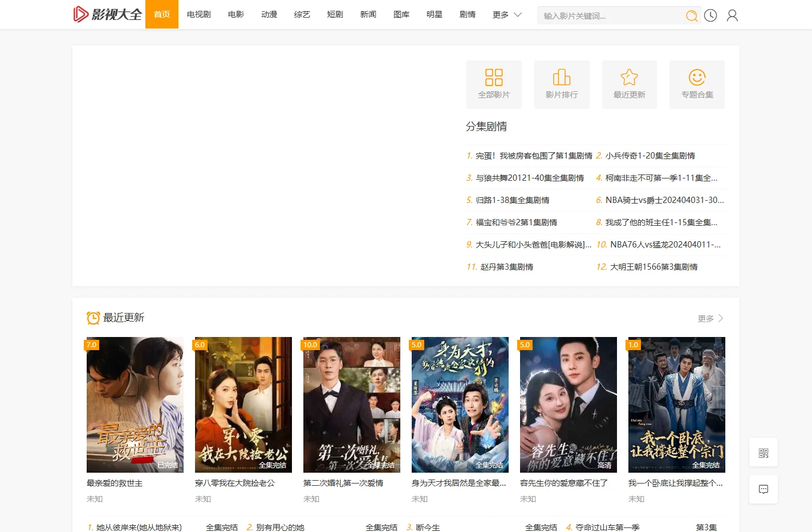Click title text 容先生你的爱意藏不住了

(564, 483)
